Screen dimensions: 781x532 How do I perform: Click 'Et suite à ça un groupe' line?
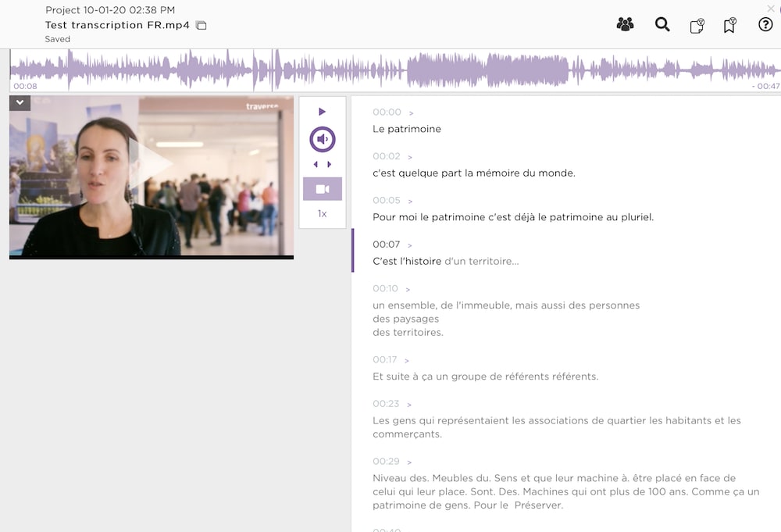486,377
